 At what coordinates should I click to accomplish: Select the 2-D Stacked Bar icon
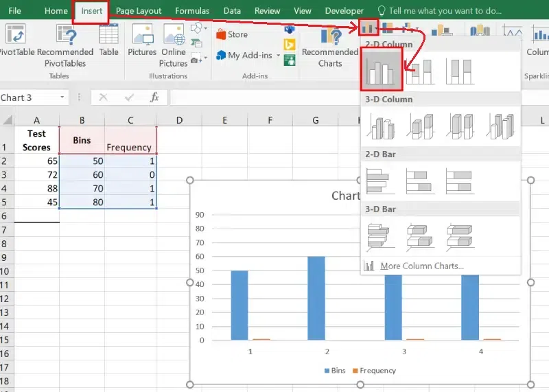click(420, 181)
